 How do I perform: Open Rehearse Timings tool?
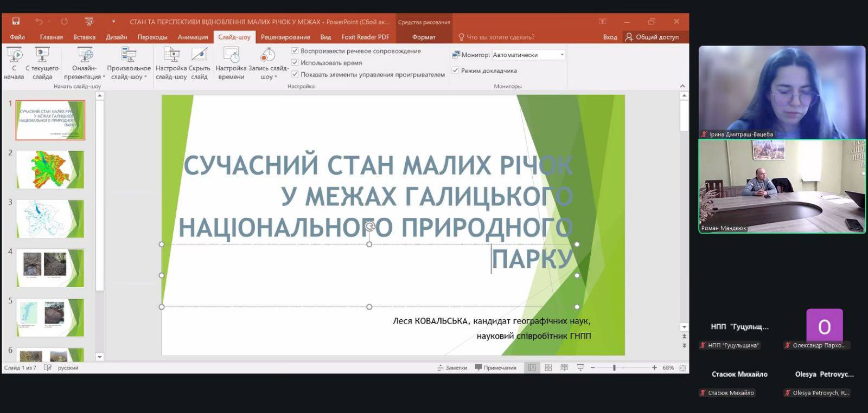[231, 55]
